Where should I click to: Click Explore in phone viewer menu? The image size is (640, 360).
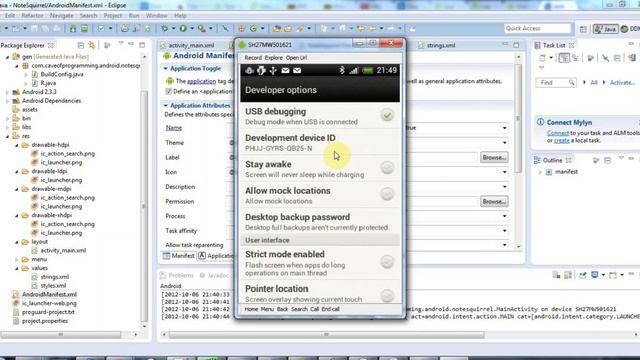(273, 58)
